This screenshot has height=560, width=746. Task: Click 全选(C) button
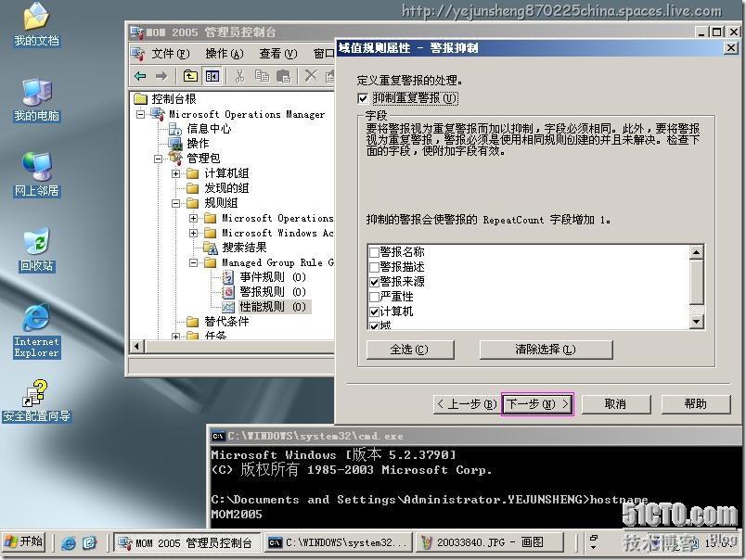point(410,350)
